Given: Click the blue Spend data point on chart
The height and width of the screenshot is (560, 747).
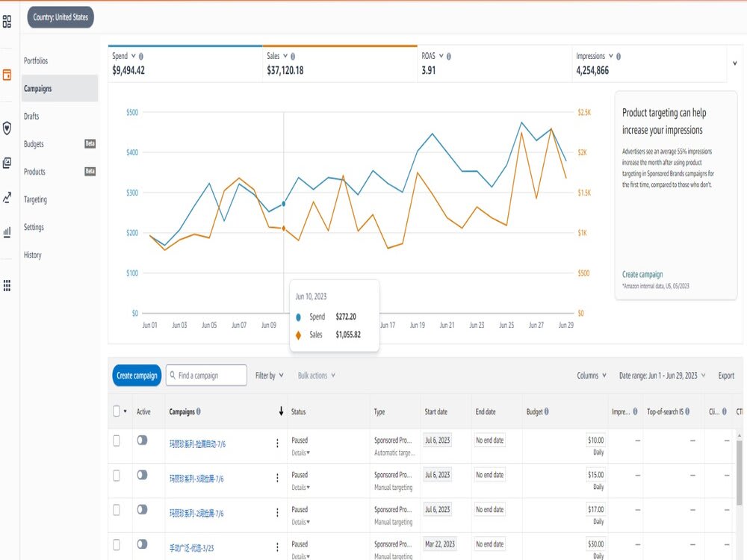Looking at the screenshot, I should point(283,203).
